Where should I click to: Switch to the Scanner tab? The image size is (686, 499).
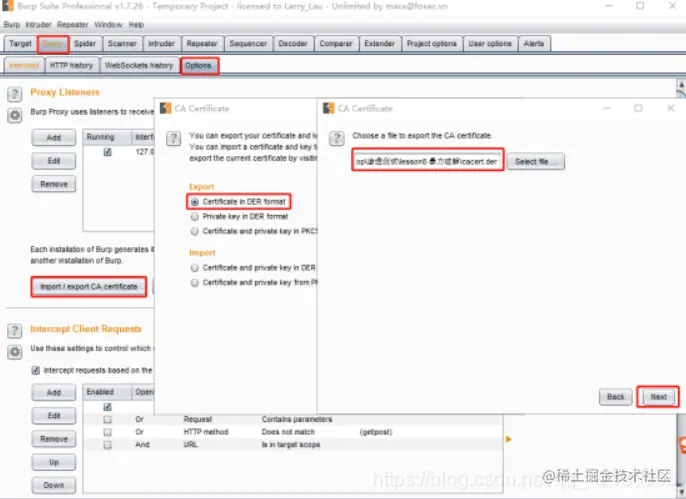click(122, 44)
